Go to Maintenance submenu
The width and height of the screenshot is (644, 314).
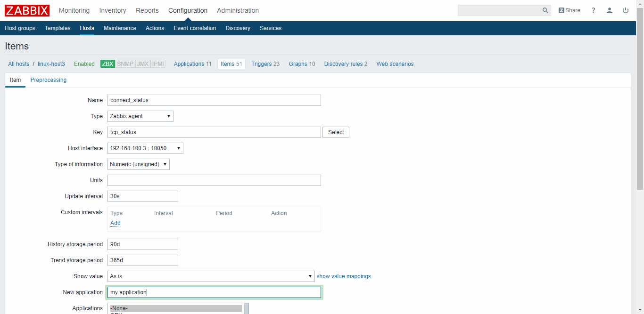pyautogui.click(x=120, y=28)
